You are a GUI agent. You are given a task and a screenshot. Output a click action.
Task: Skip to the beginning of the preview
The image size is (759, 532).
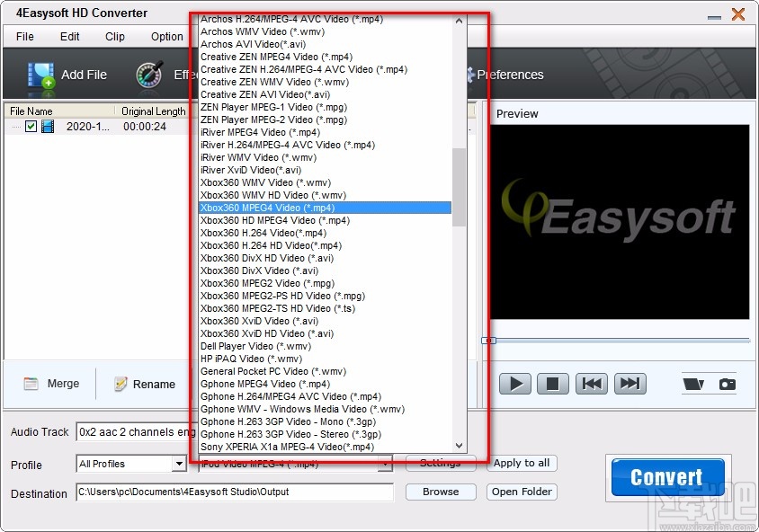point(592,383)
